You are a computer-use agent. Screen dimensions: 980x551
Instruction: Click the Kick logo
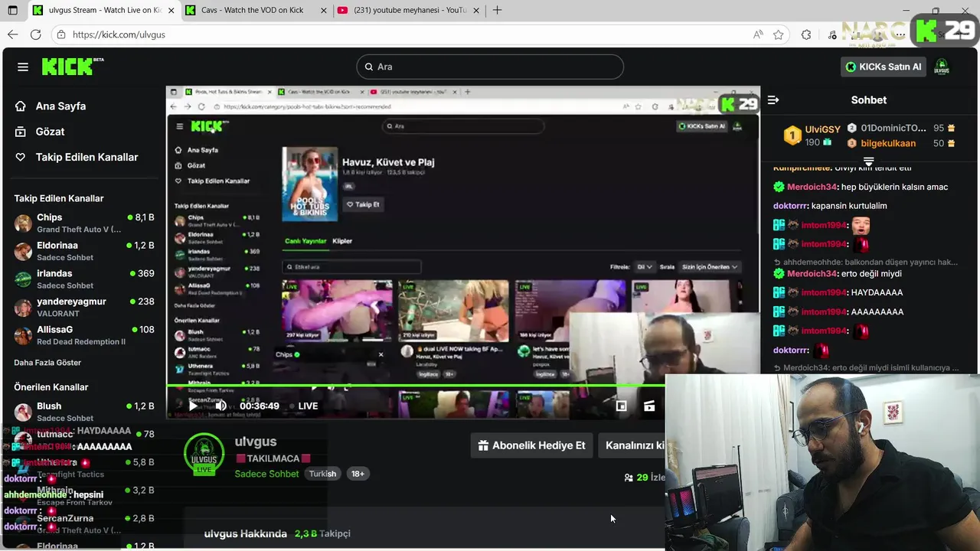(73, 67)
